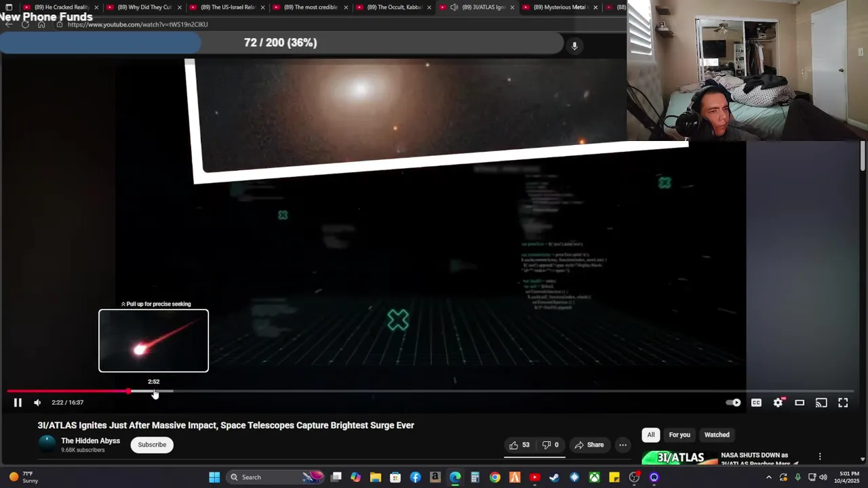Click the seek preview thumbnail at 2:52
The image size is (868, 488).
pyautogui.click(x=153, y=341)
